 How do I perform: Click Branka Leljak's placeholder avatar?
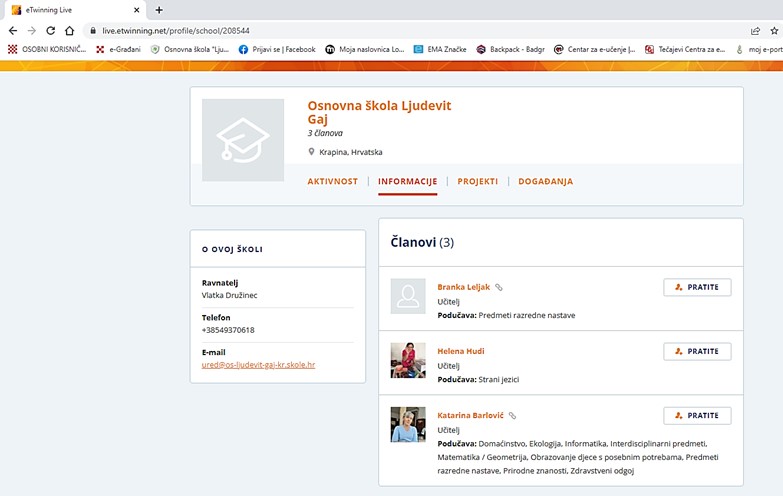tap(408, 296)
